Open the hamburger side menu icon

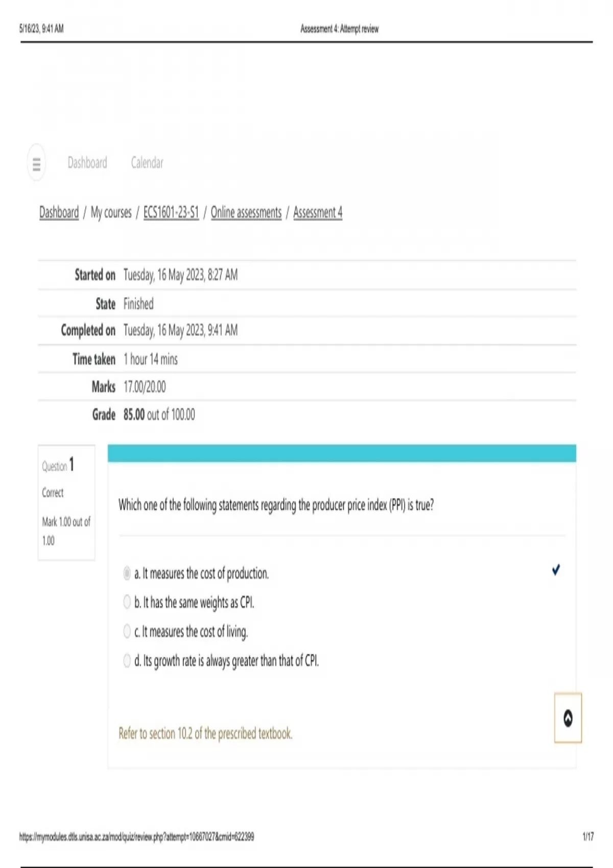click(36, 163)
